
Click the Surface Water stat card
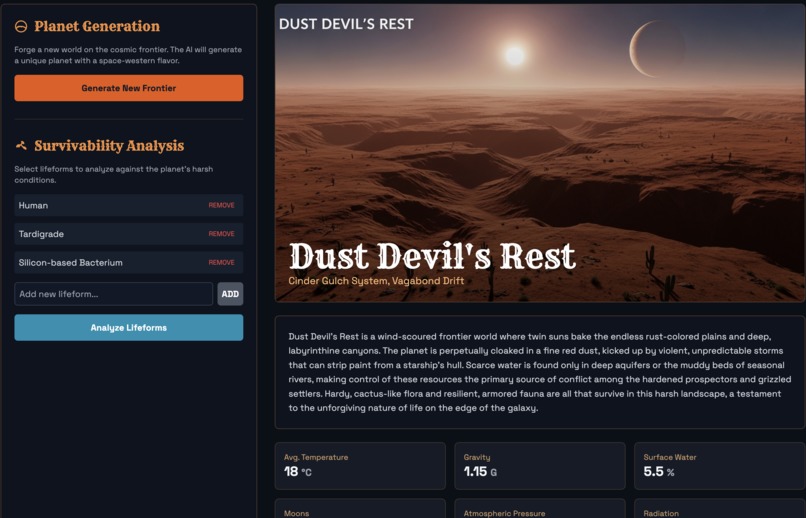[720, 466]
